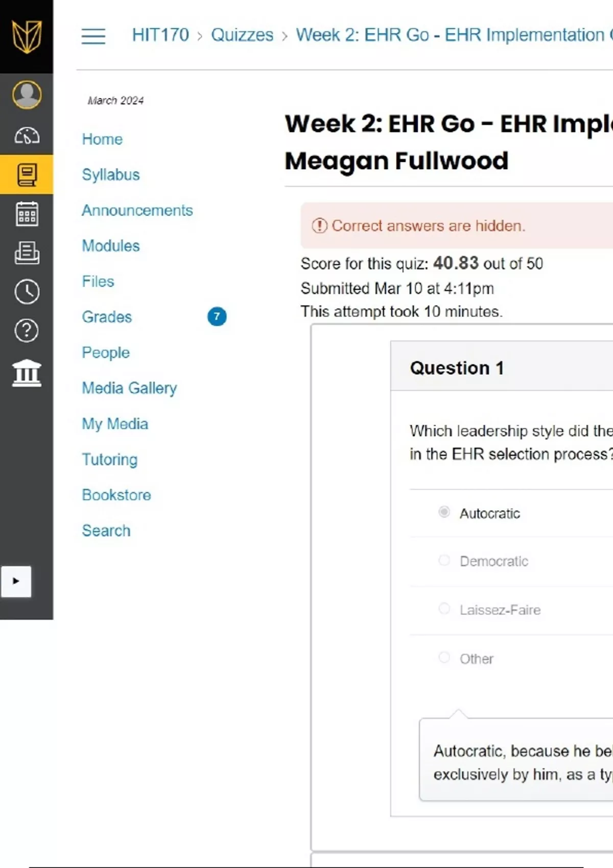
Task: Open the Inbox icon in sidebar
Action: (x=27, y=253)
